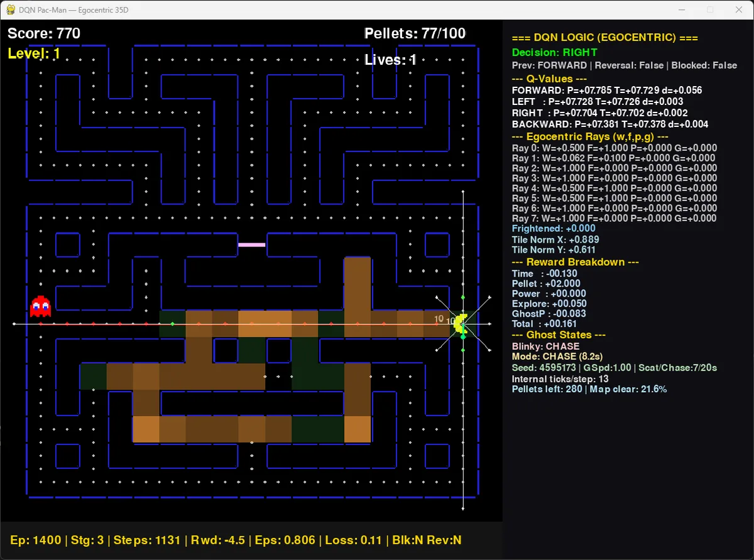This screenshot has height=560, width=754.
Task: Click the FORWARD Q-value row
Action: click(607, 91)
